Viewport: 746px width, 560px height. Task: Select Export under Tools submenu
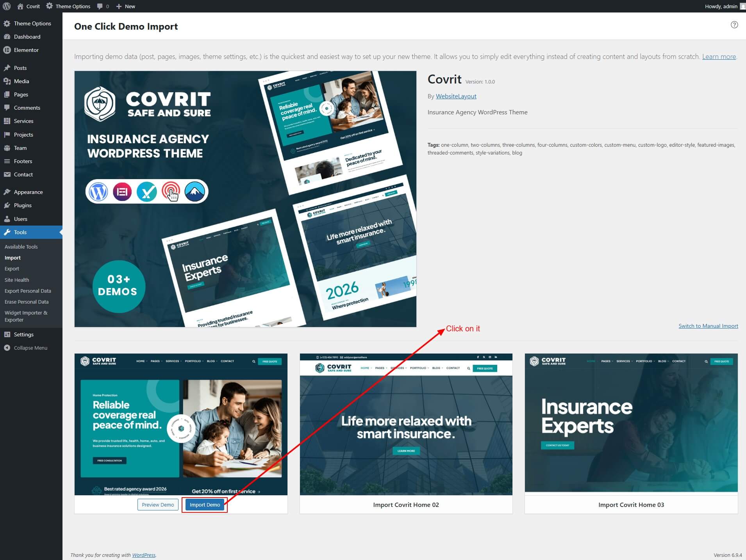(12, 268)
